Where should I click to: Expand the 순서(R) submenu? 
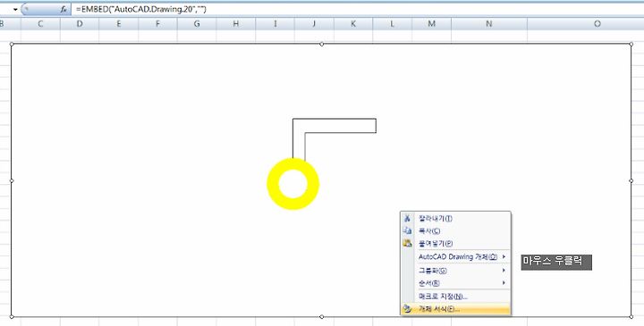pos(455,283)
